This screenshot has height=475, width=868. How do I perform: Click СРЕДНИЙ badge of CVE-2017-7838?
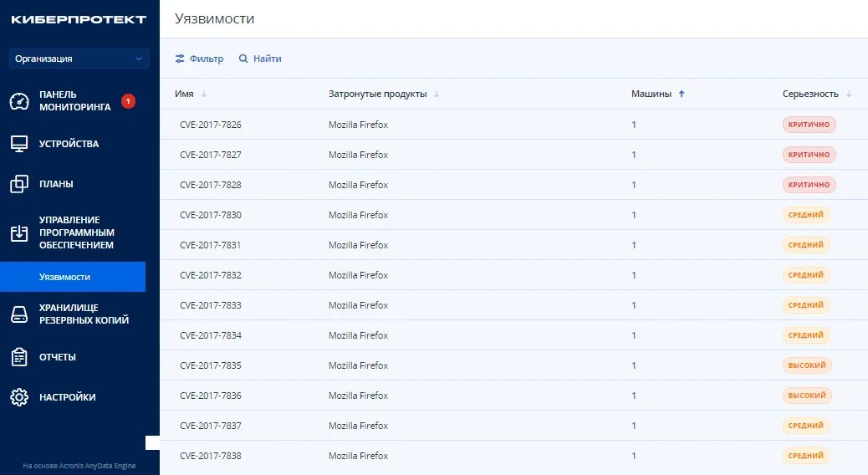806,456
